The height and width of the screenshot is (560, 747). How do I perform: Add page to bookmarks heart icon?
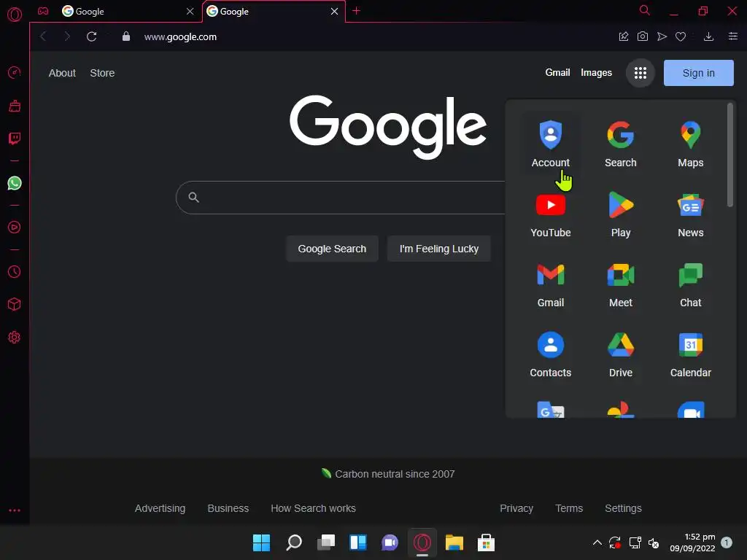pyautogui.click(x=681, y=36)
